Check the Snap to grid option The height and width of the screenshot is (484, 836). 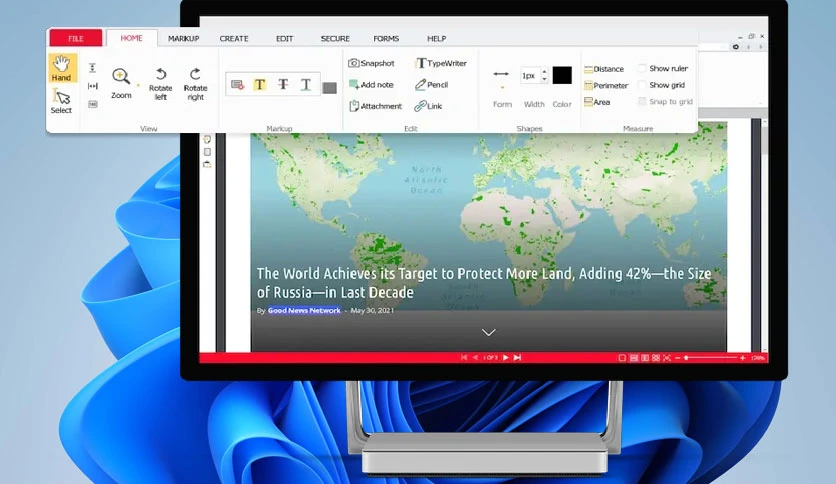click(x=642, y=101)
